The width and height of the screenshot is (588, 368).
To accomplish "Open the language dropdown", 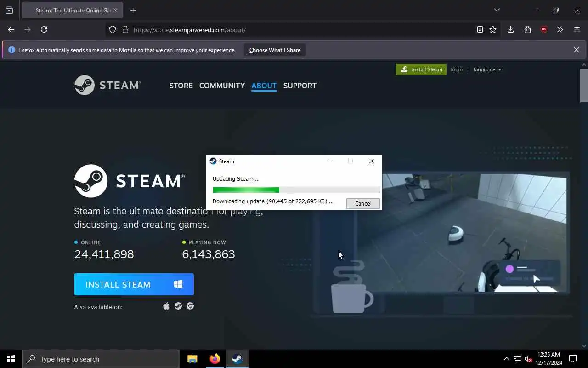I will (487, 69).
